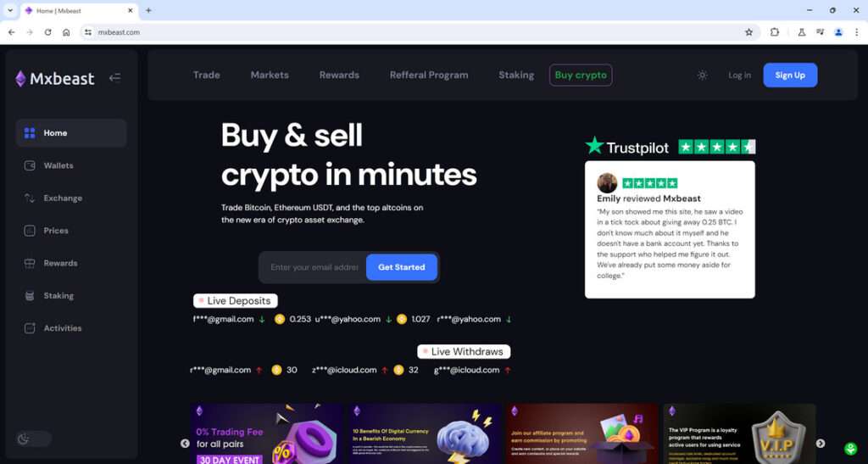This screenshot has width=868, height=464.
Task: Open the Markets top menu
Action: (x=270, y=75)
